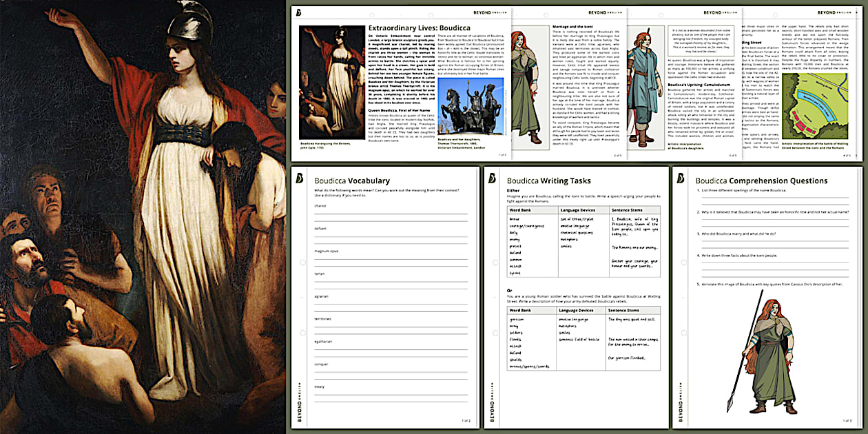Click the BEYOND ENGLISH wordmark atop the first page
868x434 pixels.
tap(490, 12)
